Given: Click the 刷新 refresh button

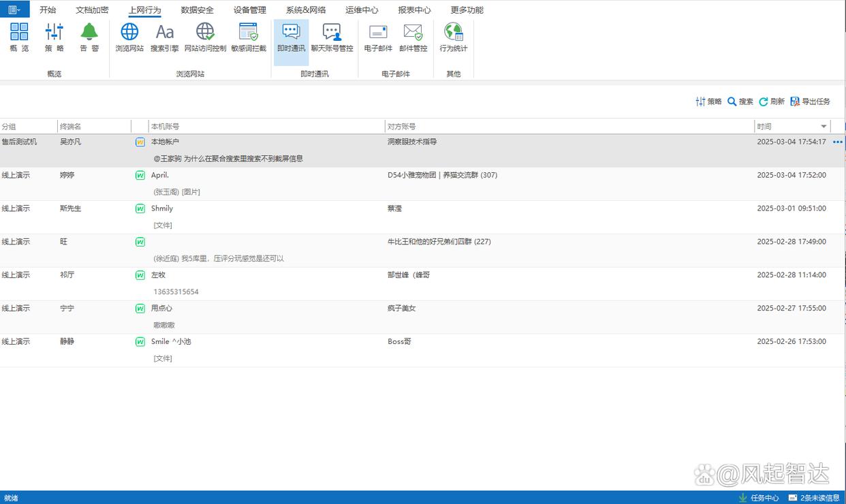Looking at the screenshot, I should coord(772,101).
